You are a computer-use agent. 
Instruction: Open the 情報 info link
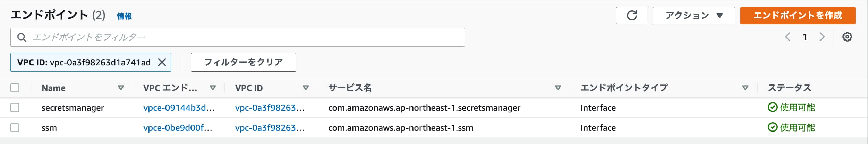[124, 16]
